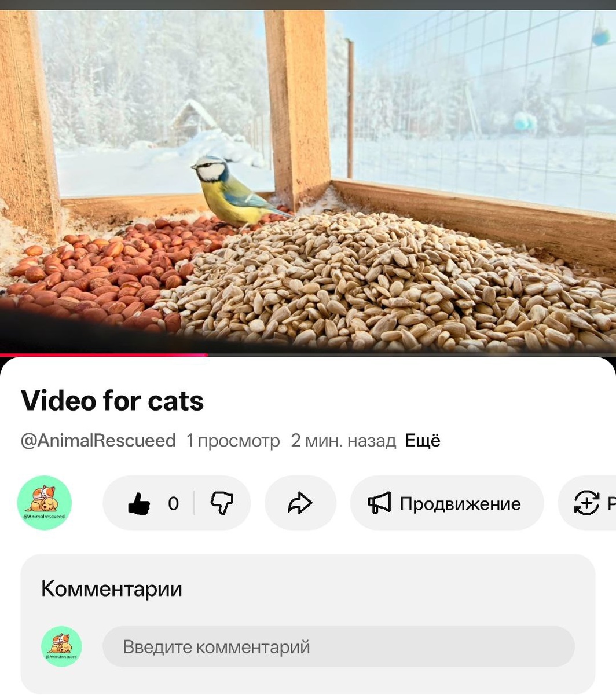Open share options via arrow icon
Image resolution: width=616 pixels, height=695 pixels.
point(300,503)
